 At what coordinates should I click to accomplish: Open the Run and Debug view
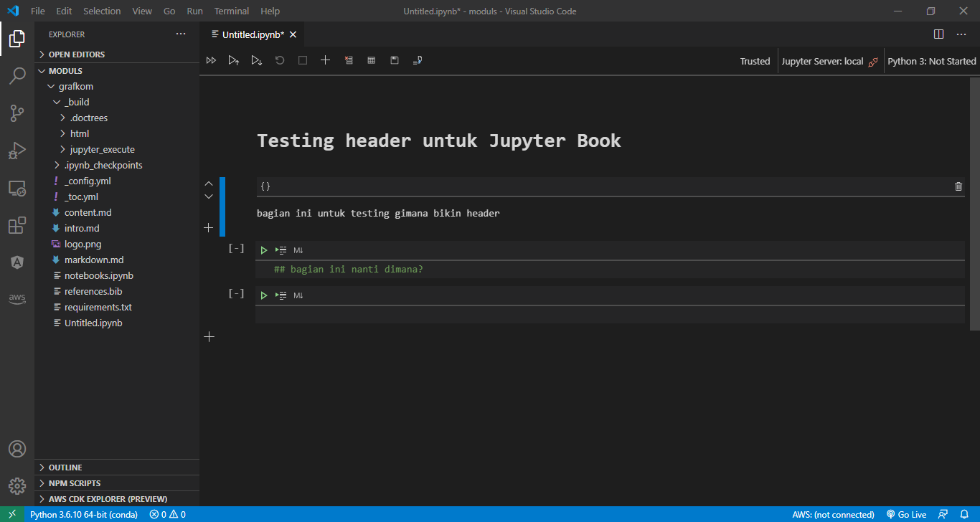tap(17, 150)
